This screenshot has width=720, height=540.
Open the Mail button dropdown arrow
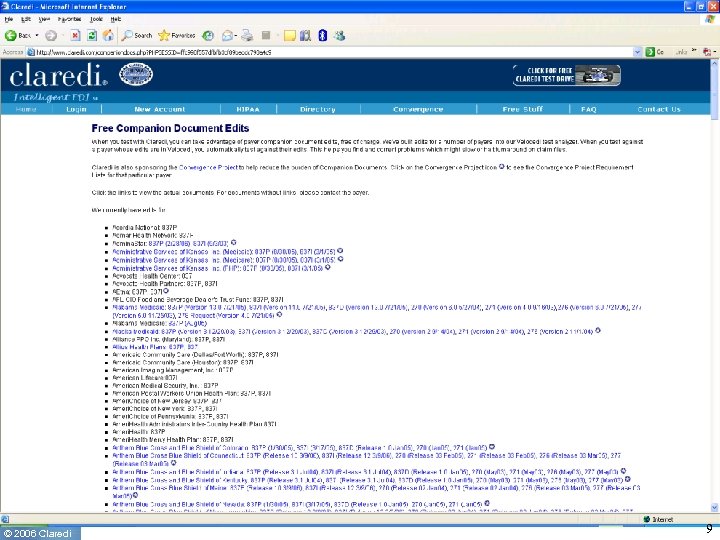pyautogui.click(x=236, y=35)
